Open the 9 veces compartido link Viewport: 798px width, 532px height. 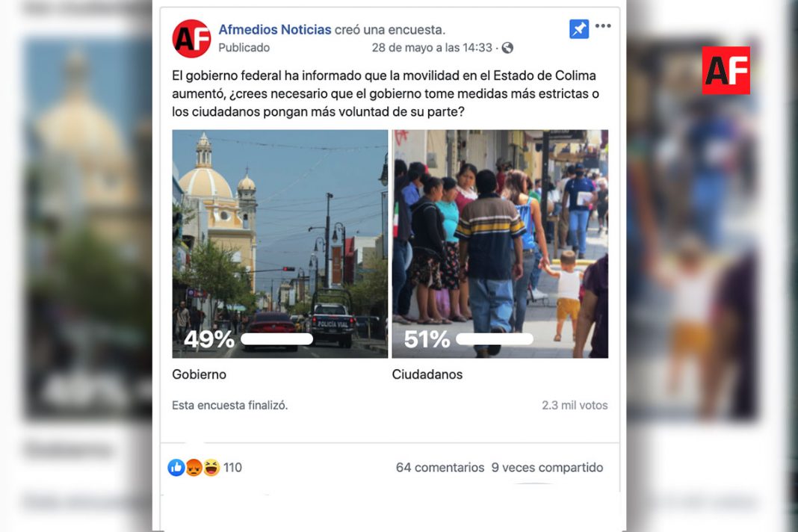click(x=547, y=467)
